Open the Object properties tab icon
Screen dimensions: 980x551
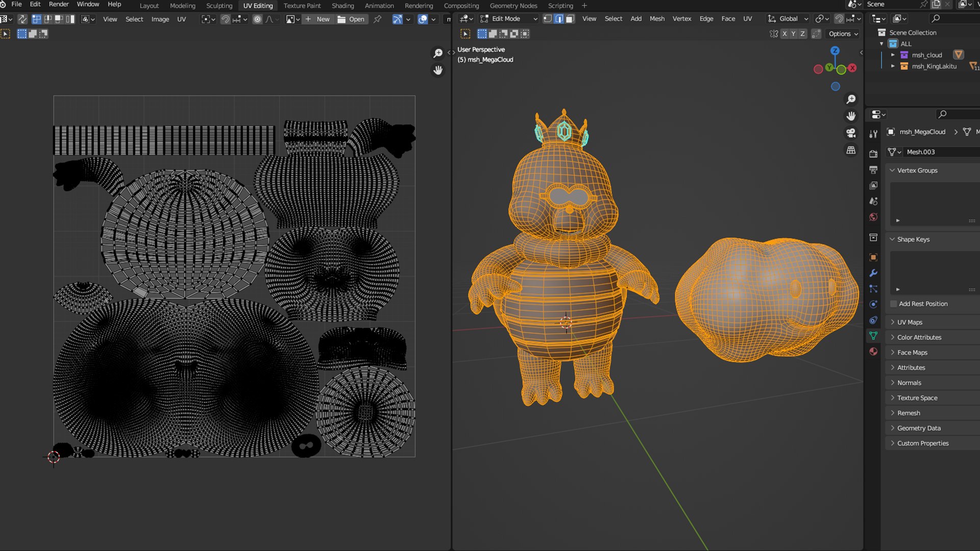(x=873, y=257)
